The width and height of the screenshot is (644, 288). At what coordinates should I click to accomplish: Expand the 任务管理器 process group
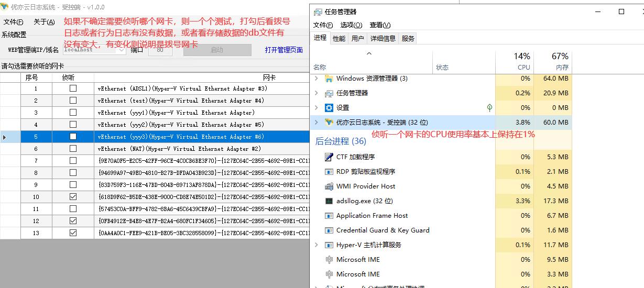pos(316,93)
